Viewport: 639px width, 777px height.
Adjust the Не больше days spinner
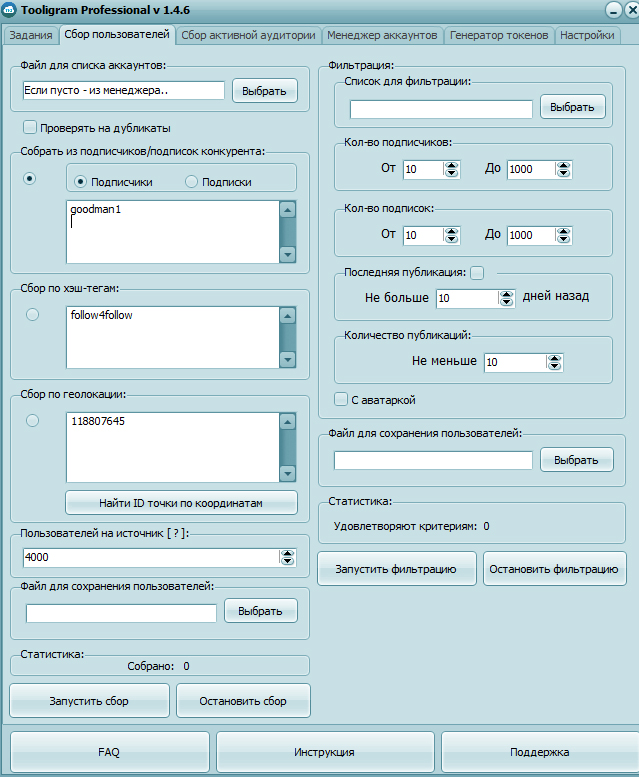506,298
